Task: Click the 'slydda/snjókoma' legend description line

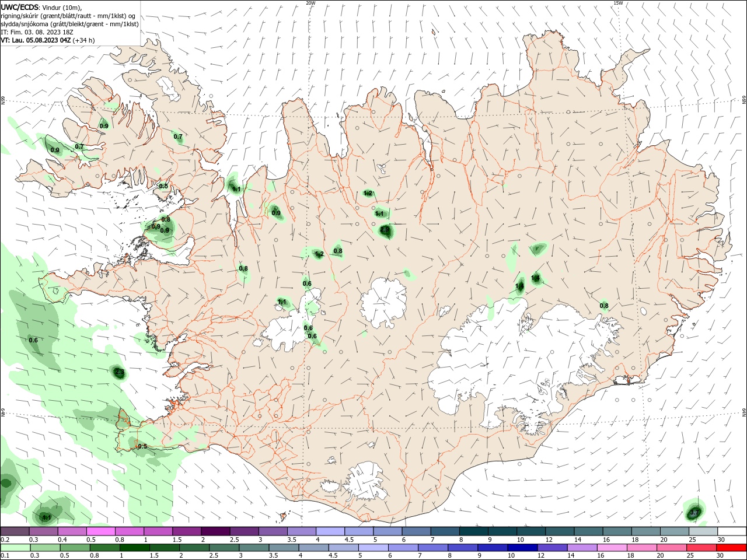Action: click(x=70, y=24)
